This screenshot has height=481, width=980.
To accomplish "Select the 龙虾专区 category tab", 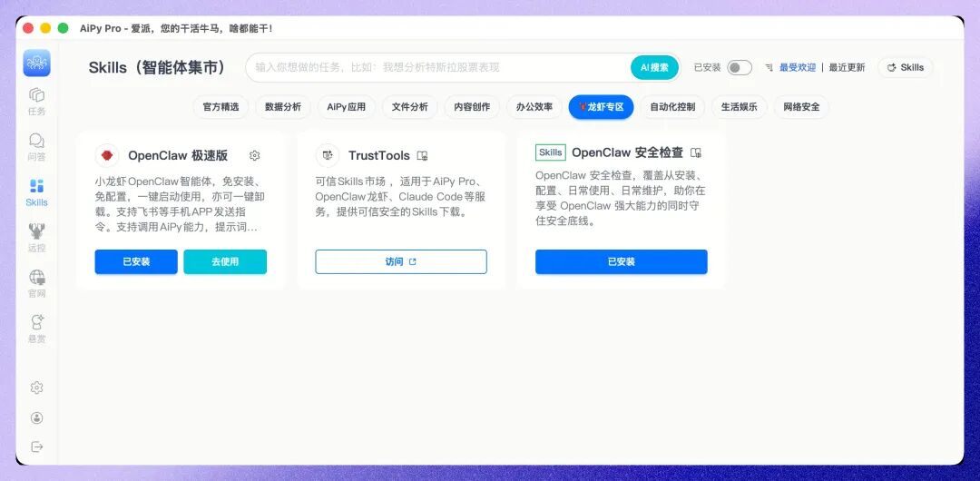I will pos(602,107).
